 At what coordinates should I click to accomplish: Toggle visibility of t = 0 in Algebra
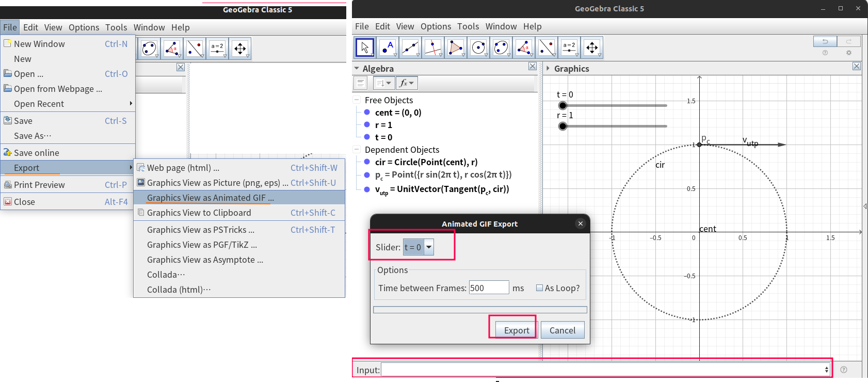[x=367, y=137]
